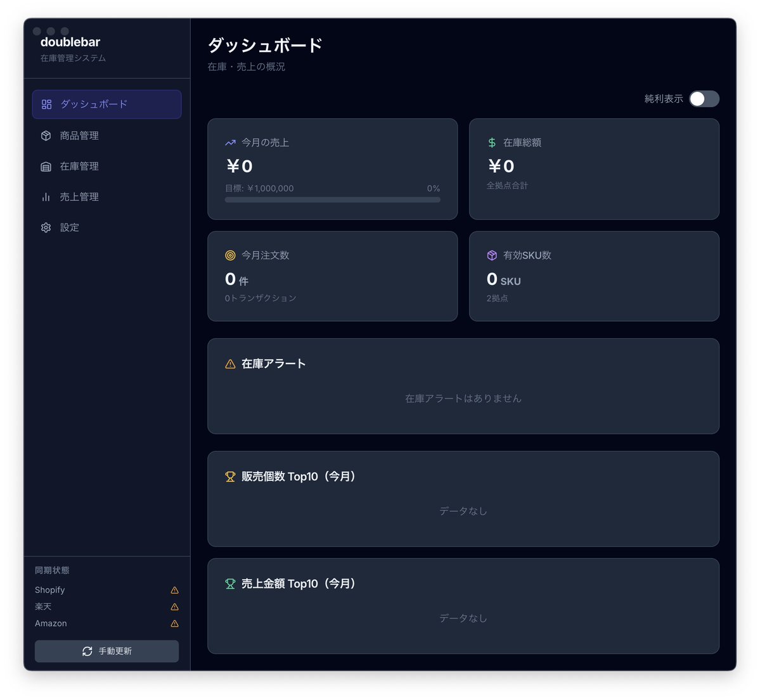Viewport: 760px width, 700px height.
Task: Click the 純利表示 label
Action: 664,99
